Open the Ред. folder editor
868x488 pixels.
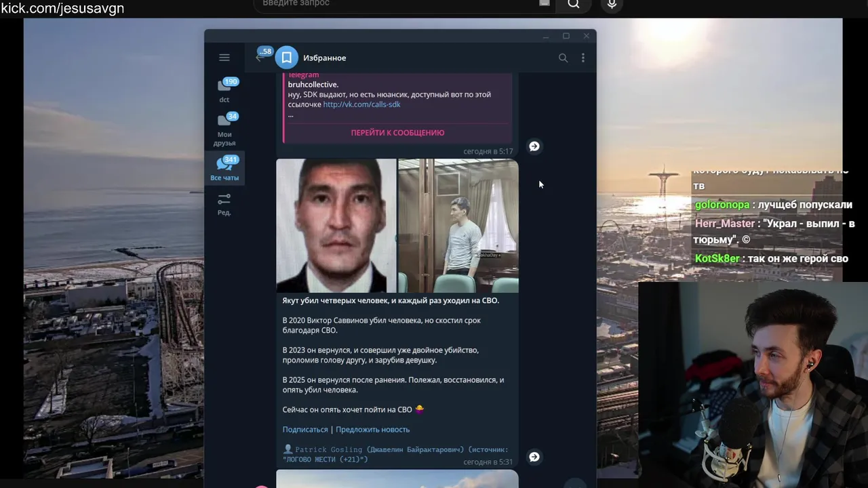[x=224, y=204]
